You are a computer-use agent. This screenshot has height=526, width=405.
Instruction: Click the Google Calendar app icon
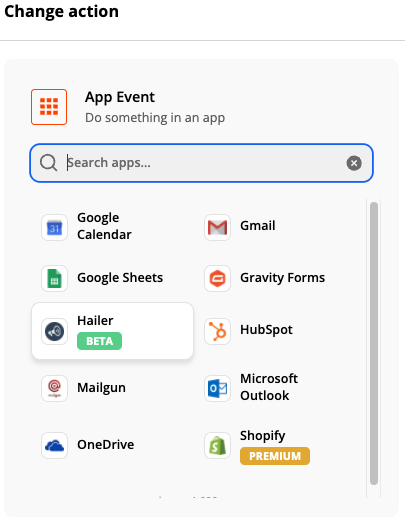54,227
